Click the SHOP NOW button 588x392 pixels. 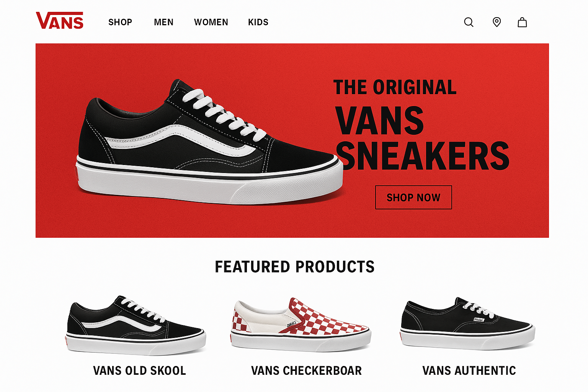413,198
